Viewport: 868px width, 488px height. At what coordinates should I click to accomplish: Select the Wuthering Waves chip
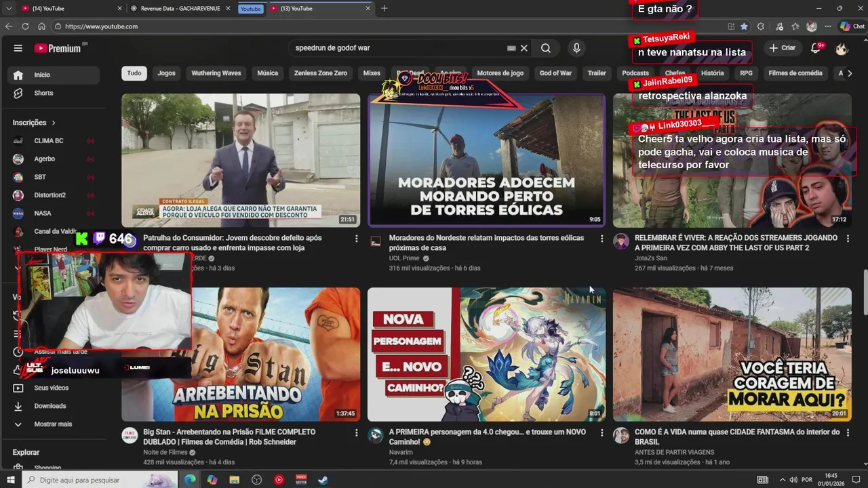pos(216,73)
